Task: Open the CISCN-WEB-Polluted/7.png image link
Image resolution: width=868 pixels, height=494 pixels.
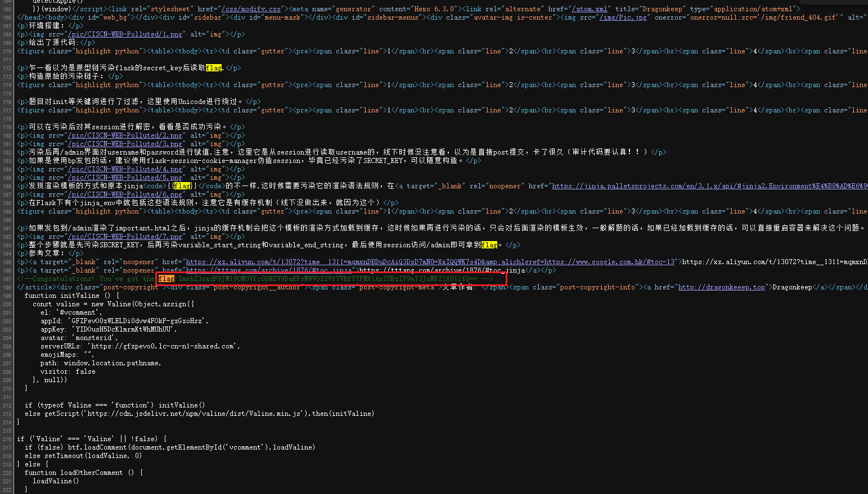Action: click(x=125, y=237)
